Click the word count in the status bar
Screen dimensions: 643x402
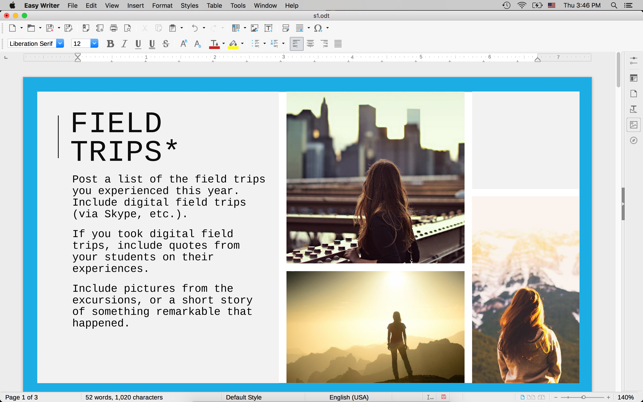[x=123, y=397]
